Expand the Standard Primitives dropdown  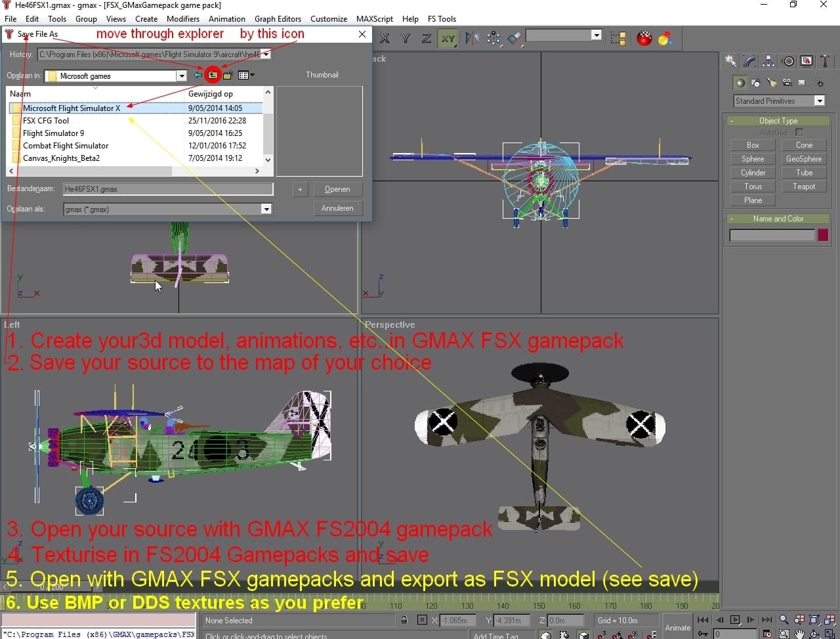819,101
